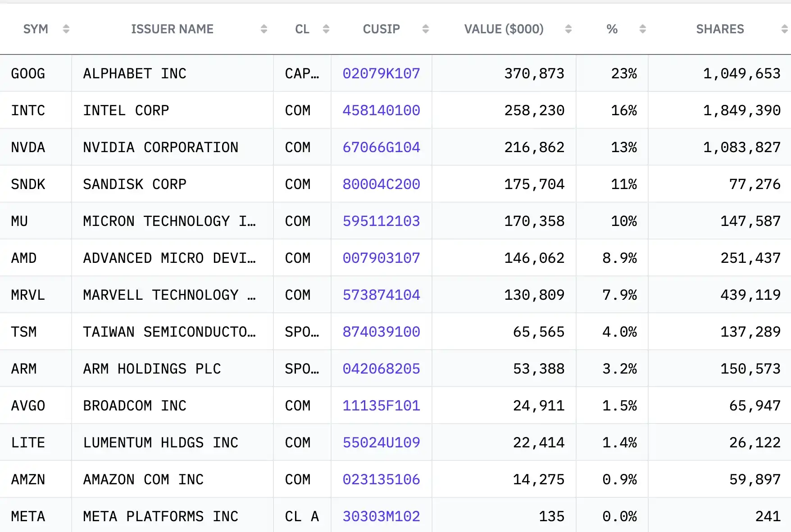Click shares count 439,119 for Marvell

pyautogui.click(x=750, y=295)
